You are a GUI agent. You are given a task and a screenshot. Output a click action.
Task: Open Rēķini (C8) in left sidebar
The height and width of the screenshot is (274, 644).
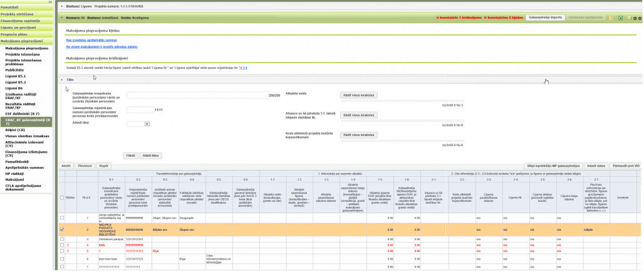coord(14,129)
